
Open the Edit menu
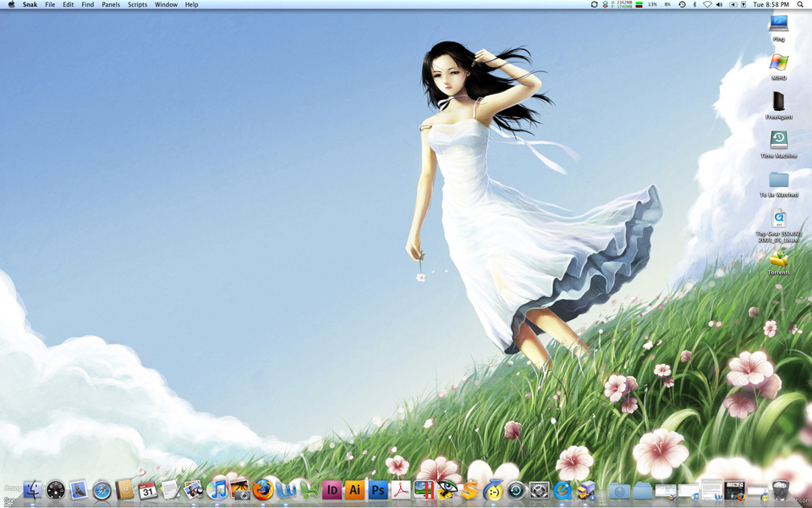pyautogui.click(x=68, y=5)
